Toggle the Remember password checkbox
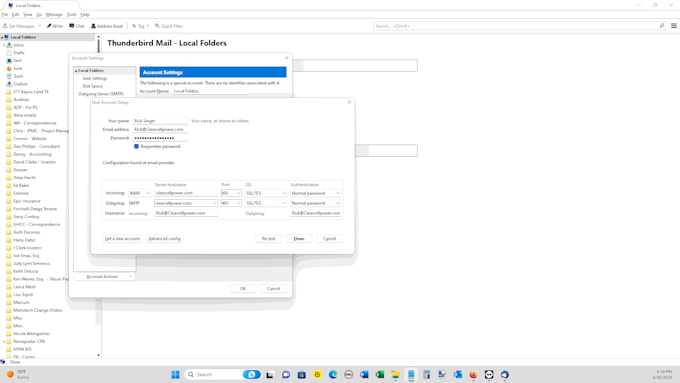This screenshot has width=680, height=383. tap(136, 147)
